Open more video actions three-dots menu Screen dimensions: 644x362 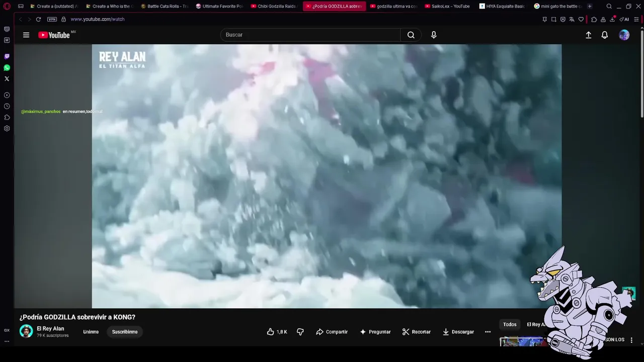pyautogui.click(x=488, y=332)
